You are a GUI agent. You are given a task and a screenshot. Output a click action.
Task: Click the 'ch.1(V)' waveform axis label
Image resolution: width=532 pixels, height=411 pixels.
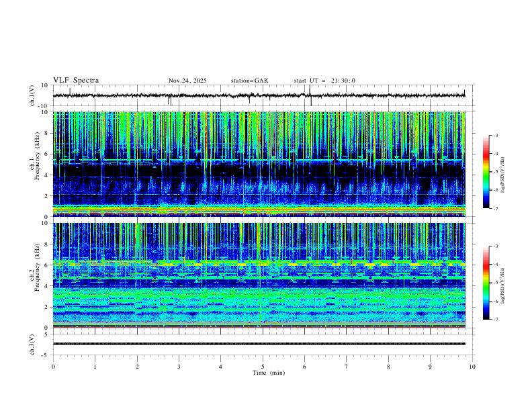32,95
